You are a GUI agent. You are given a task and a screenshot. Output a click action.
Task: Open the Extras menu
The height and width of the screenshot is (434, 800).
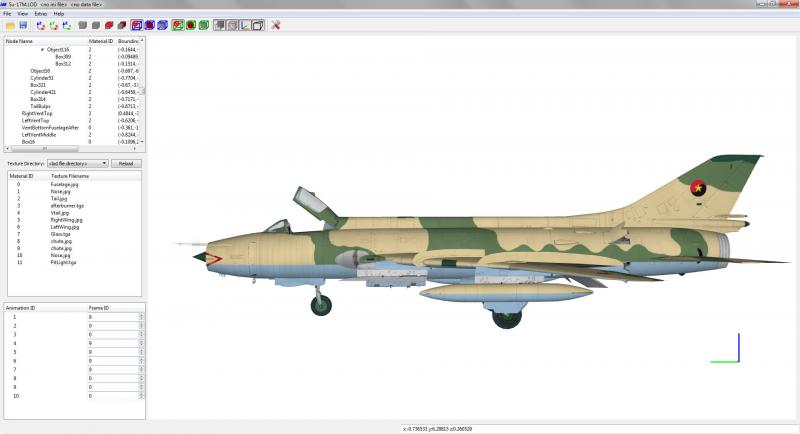pyautogui.click(x=40, y=14)
